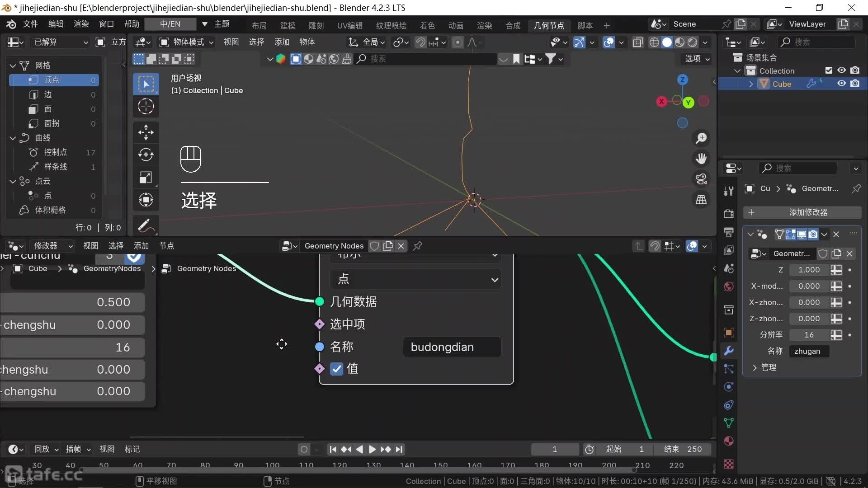Viewport: 868px width, 488px height.
Task: Open the 文件 menu
Action: [x=30, y=24]
